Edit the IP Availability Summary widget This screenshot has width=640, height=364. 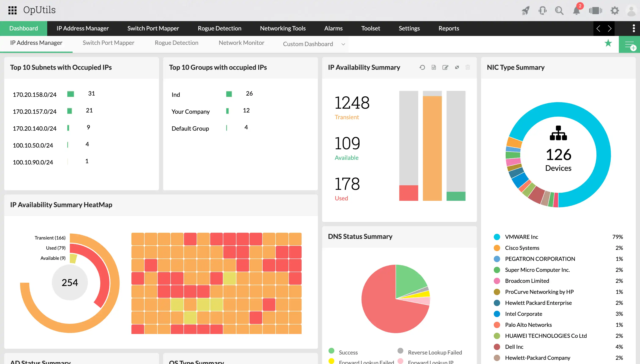446,67
